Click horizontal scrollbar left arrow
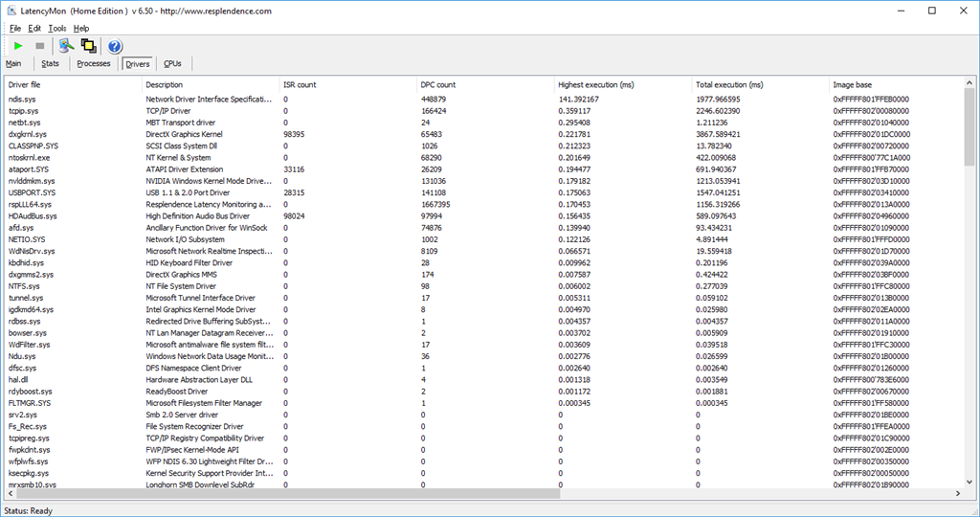 click(x=10, y=493)
